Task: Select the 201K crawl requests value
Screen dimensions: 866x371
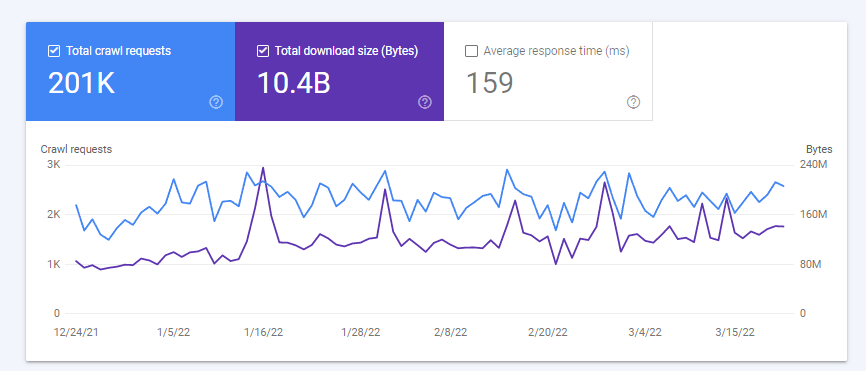Action: coord(81,83)
